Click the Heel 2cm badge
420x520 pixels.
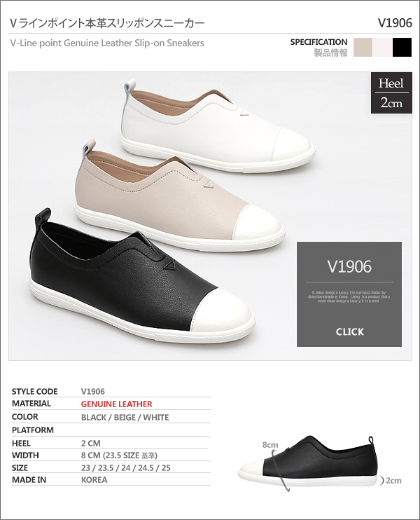click(391, 93)
